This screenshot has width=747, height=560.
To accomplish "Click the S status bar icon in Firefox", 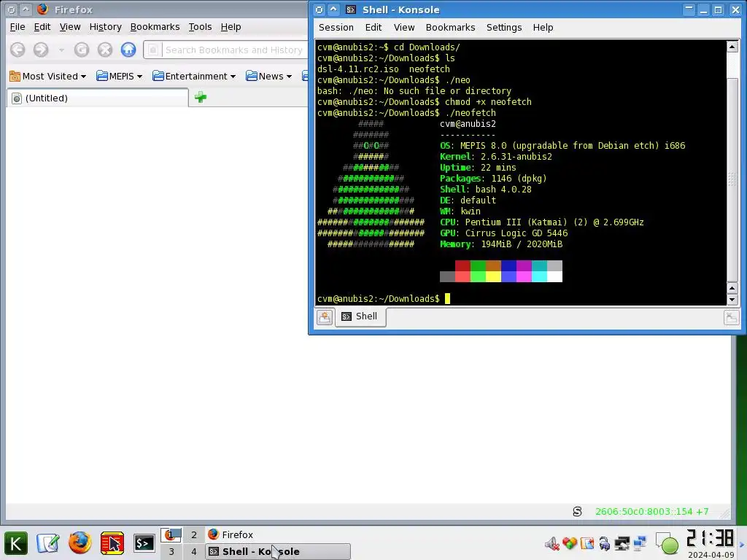I will 578,511.
